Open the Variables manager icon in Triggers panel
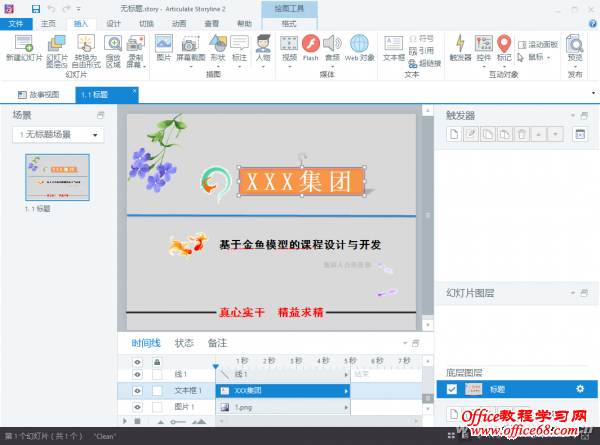The height and width of the screenshot is (445, 600). pyautogui.click(x=580, y=134)
